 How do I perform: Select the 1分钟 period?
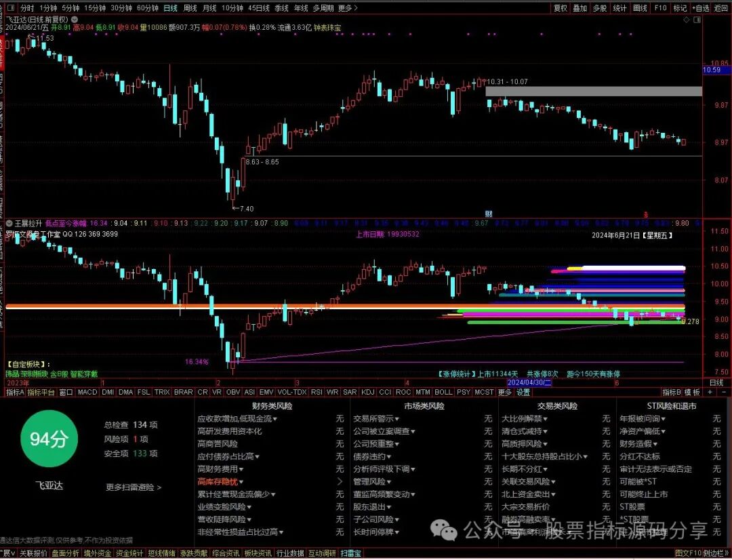point(48,8)
